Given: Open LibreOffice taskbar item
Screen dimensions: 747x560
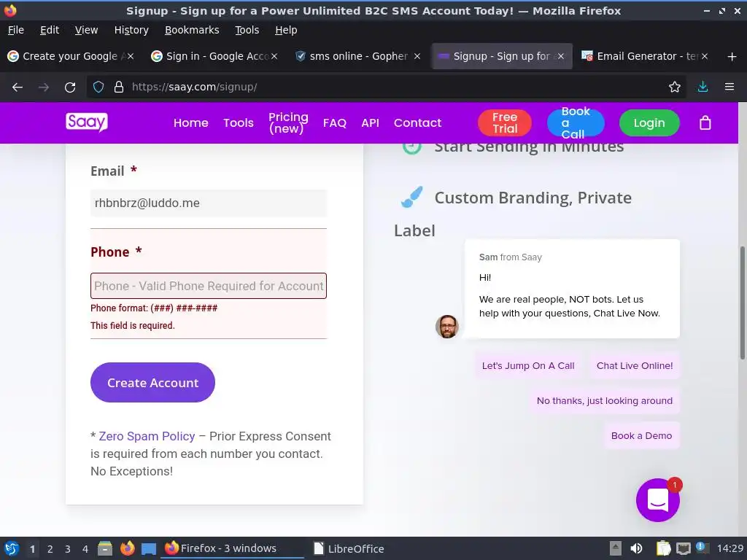Looking at the screenshot, I should tap(349, 548).
